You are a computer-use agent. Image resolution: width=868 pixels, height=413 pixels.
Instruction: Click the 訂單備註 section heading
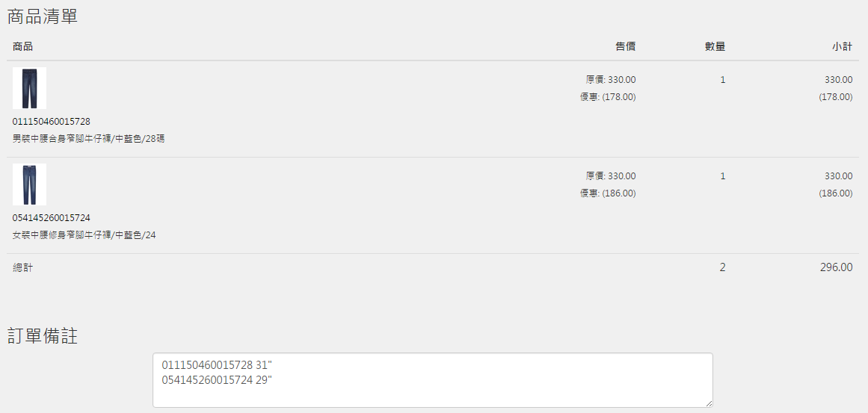43,336
